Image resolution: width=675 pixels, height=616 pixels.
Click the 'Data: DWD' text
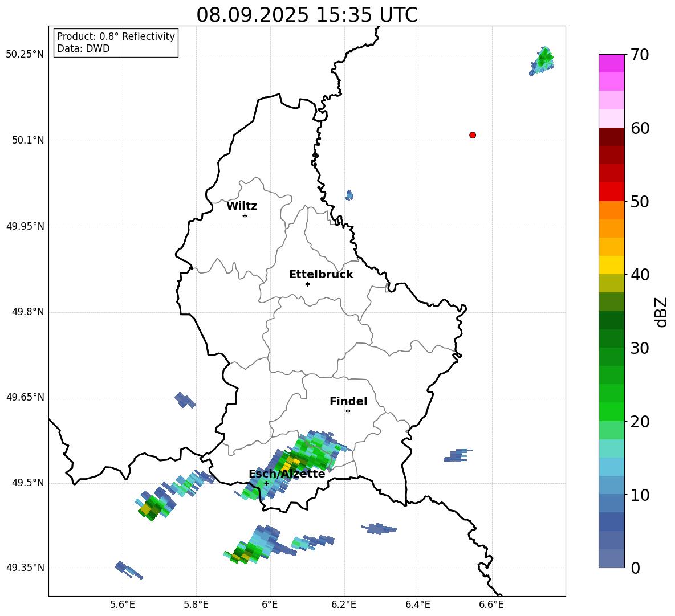click(x=83, y=48)
